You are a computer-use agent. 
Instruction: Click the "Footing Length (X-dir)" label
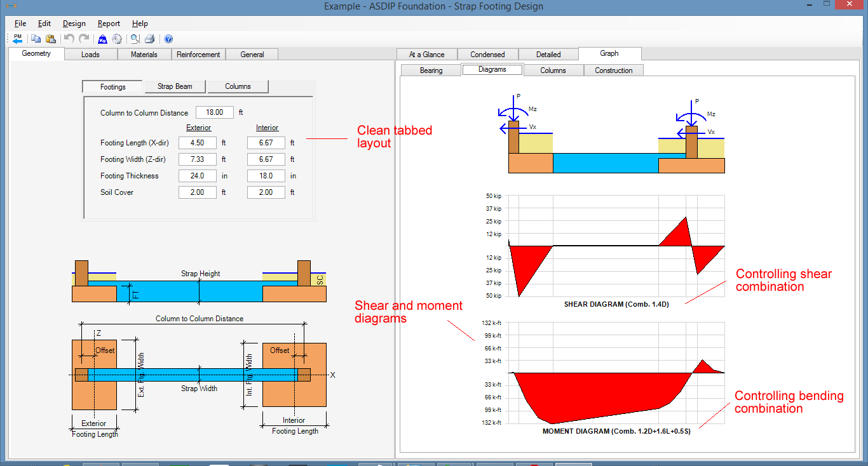tap(134, 143)
